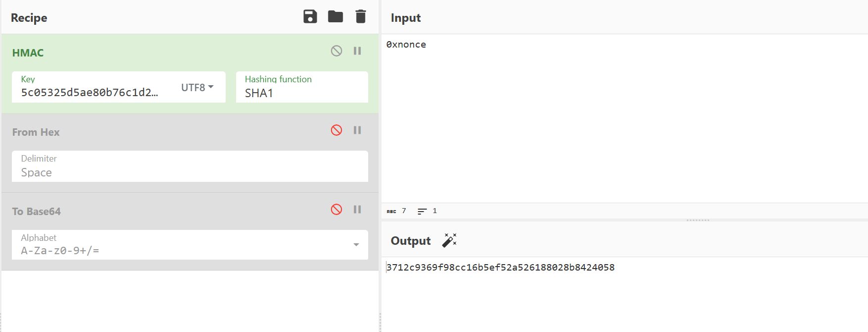The image size is (868, 332).
Task: Open the Hashing function SHA1 dropdown
Action: [301, 93]
